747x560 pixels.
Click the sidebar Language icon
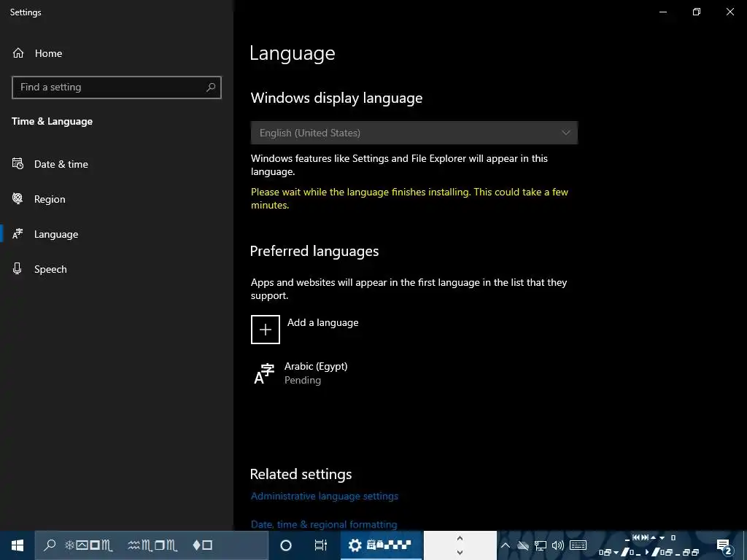[18, 234]
